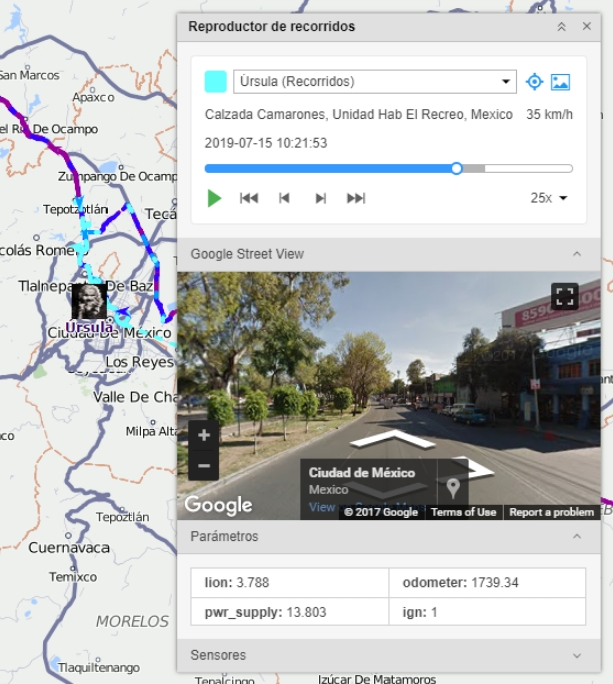Skip to the end of the route
Screen dimensions: 613x684
356,198
